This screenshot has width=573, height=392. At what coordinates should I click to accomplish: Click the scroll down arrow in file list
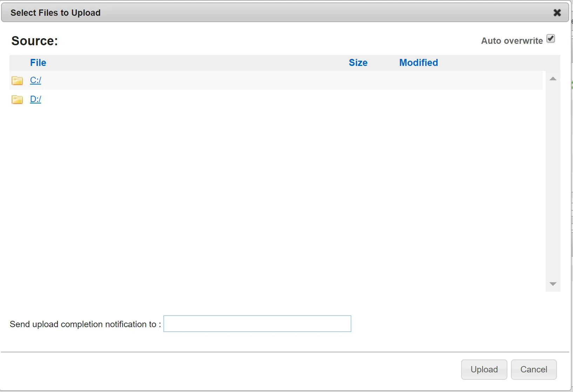tap(553, 284)
